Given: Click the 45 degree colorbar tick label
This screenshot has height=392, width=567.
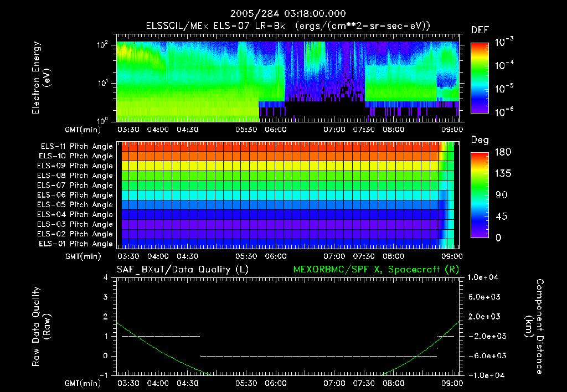Looking at the screenshot, I should coord(503,216).
